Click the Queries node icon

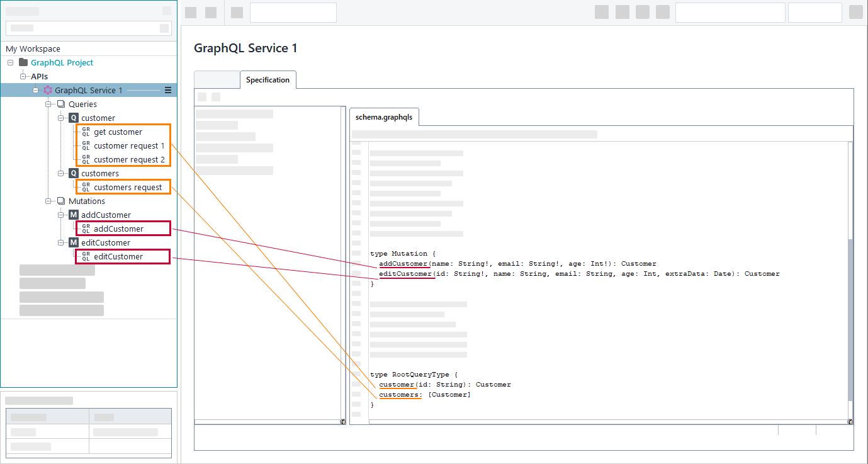click(60, 104)
